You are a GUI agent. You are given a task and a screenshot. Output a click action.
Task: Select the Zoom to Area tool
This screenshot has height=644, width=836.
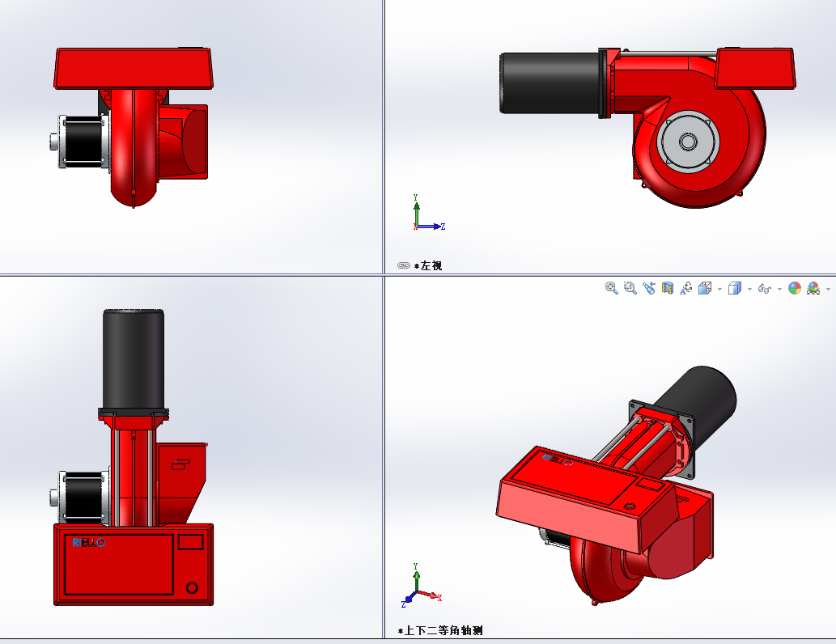pyautogui.click(x=630, y=288)
